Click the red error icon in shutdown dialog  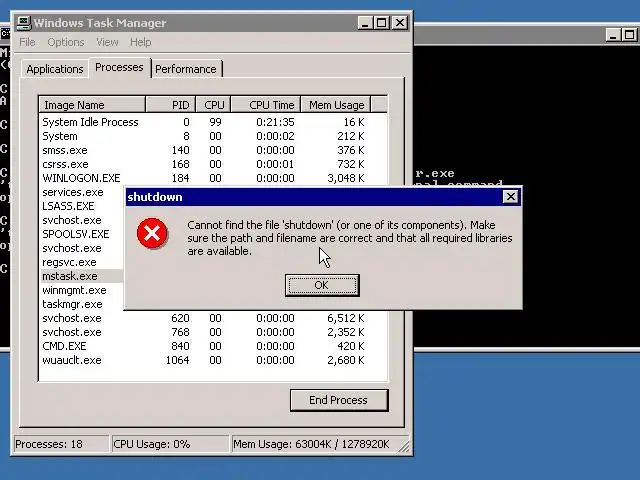coord(152,233)
